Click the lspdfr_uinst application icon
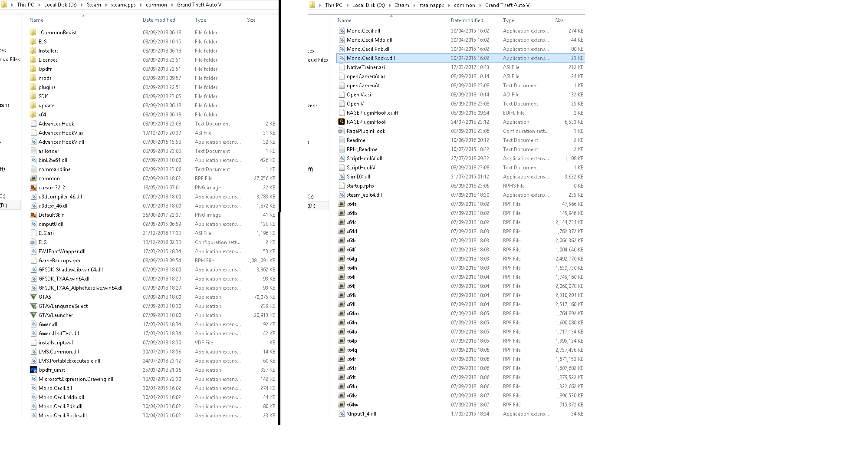 pyautogui.click(x=33, y=370)
